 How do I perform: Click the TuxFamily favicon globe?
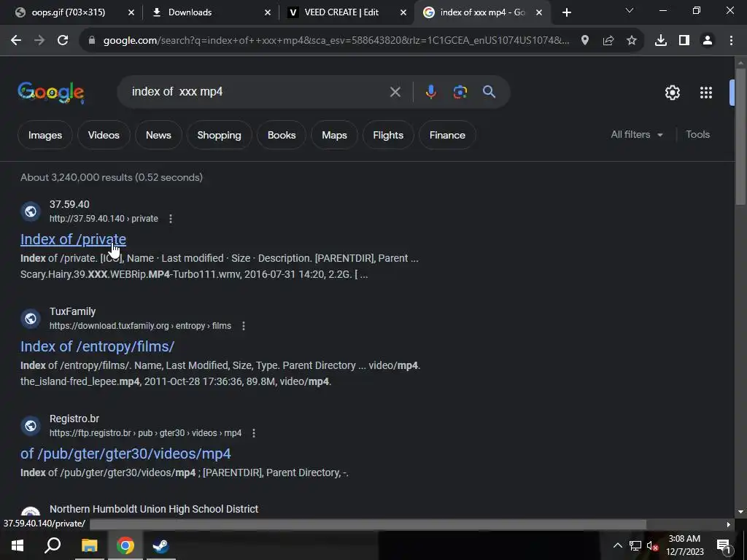coord(31,318)
